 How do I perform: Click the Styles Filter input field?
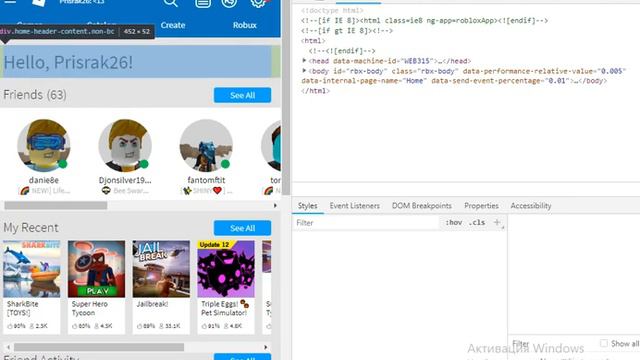[365, 223]
